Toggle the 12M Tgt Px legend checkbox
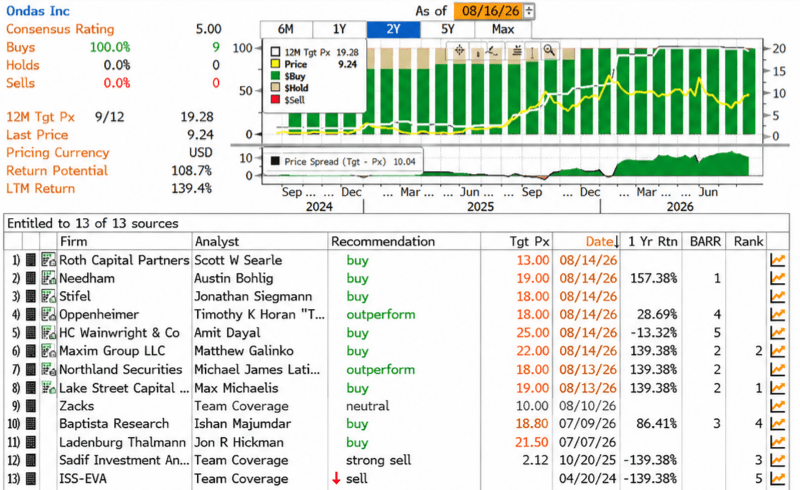This screenshot has width=800, height=490. [276, 52]
